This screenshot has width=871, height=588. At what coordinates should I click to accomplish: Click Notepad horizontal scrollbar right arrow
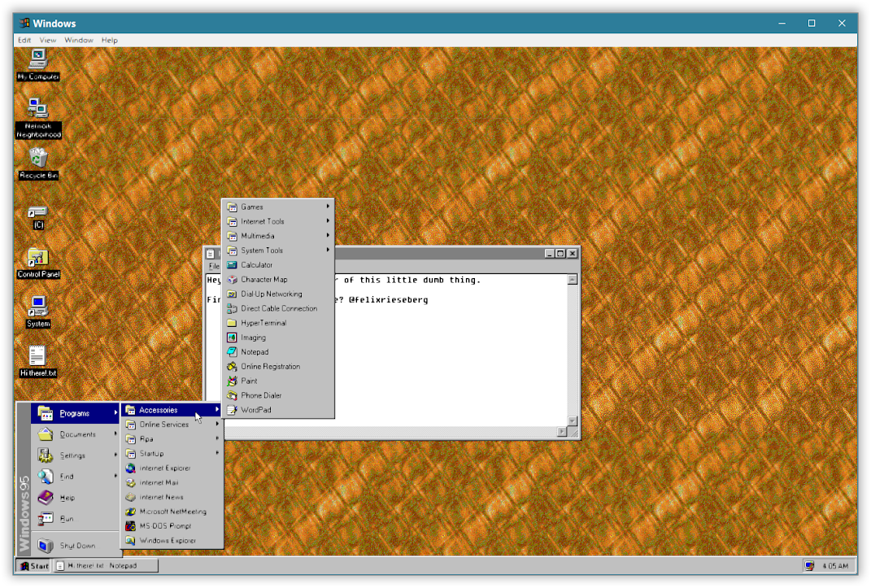click(x=562, y=431)
